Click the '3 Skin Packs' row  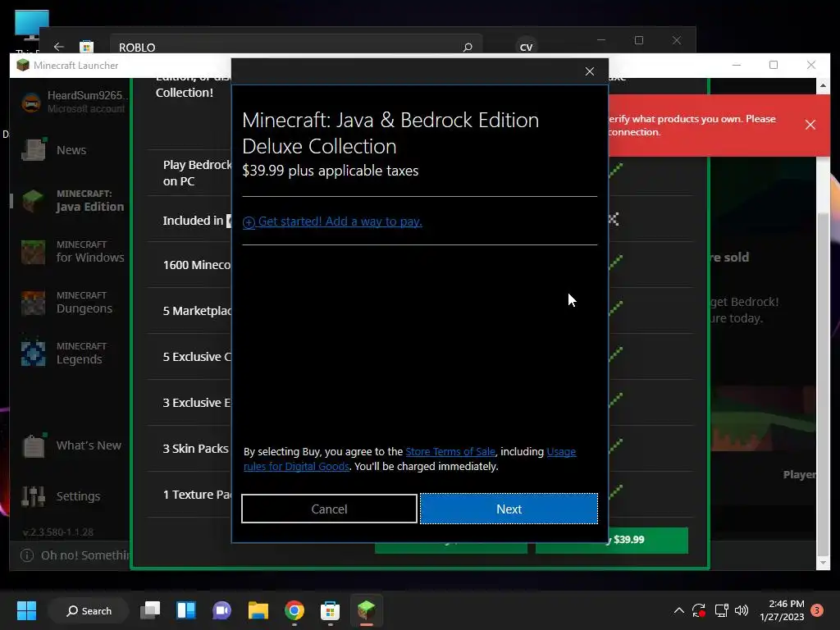tap(195, 449)
